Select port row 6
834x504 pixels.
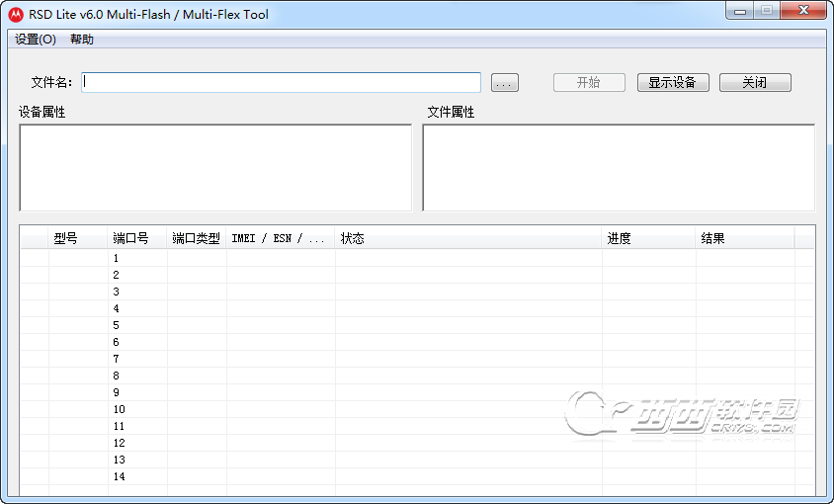(x=417, y=342)
